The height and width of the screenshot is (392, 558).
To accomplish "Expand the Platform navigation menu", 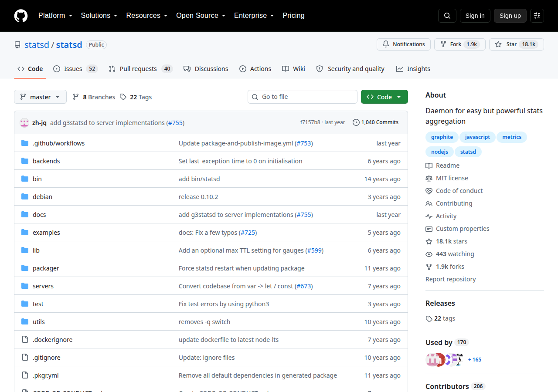I will pos(55,16).
